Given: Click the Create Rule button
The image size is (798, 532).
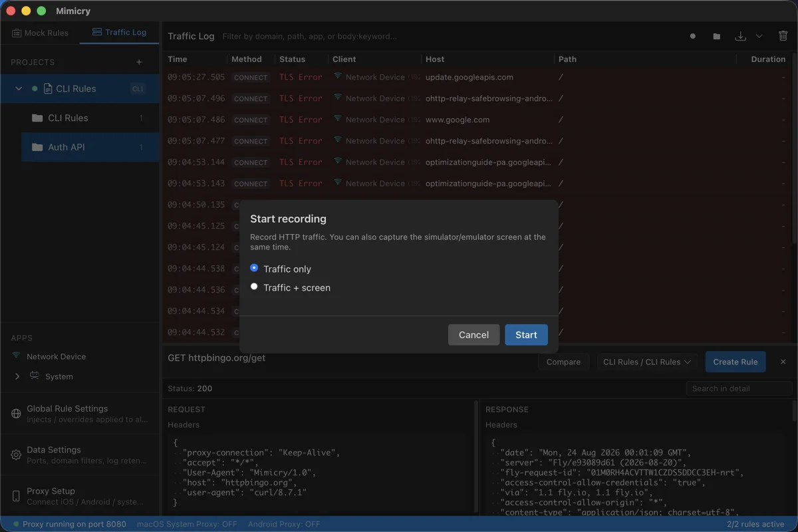Looking at the screenshot, I should (x=735, y=362).
